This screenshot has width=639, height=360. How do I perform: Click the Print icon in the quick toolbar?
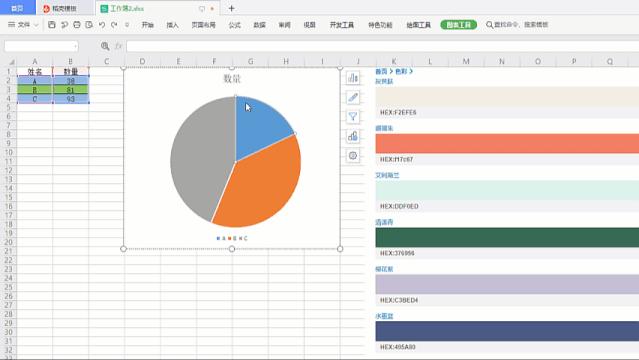click(77, 25)
